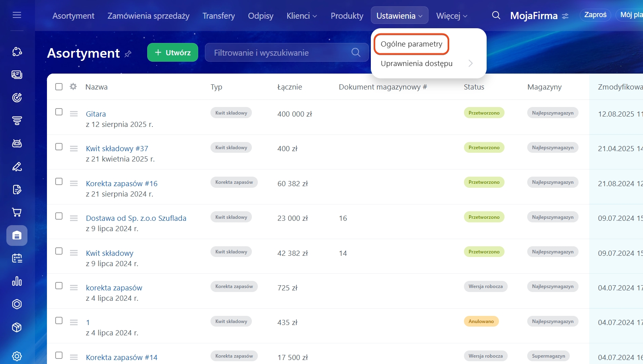Expand the Klienci dropdown menu
The image size is (643, 364).
point(302,16)
